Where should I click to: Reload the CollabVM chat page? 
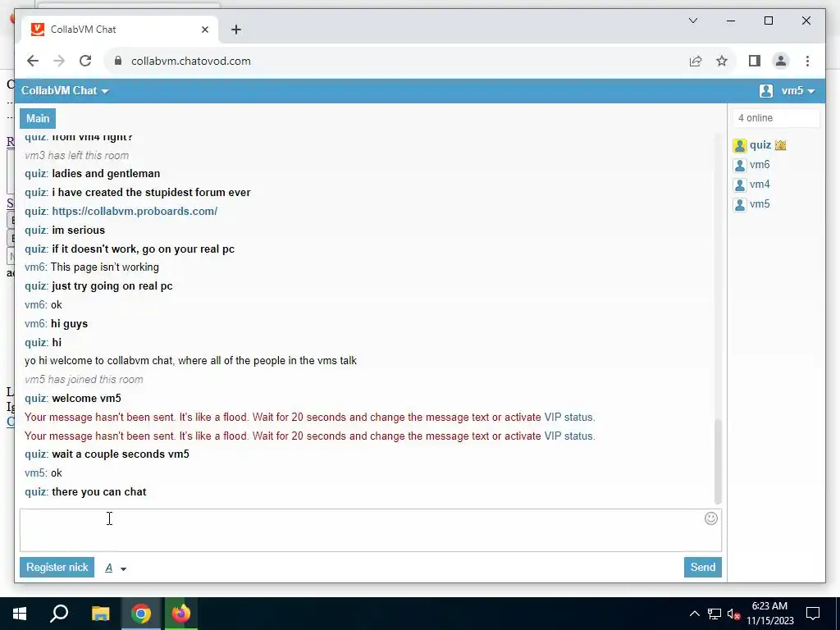85,61
